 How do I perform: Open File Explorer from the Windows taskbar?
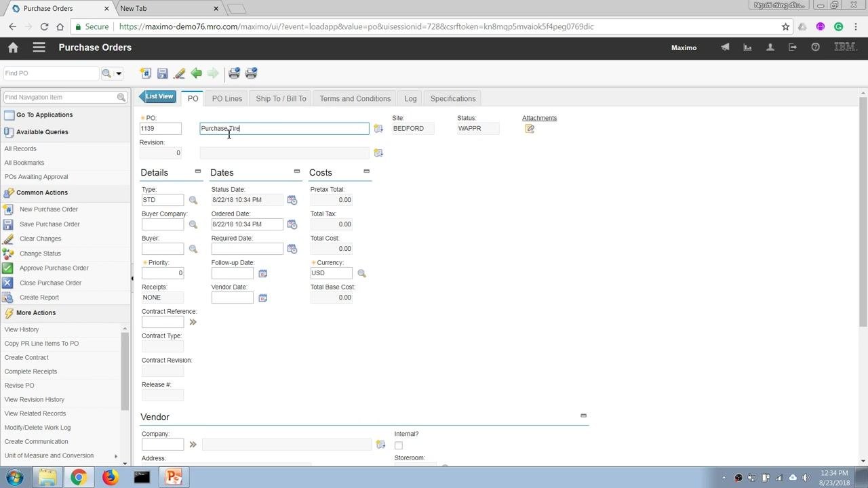coord(47,477)
